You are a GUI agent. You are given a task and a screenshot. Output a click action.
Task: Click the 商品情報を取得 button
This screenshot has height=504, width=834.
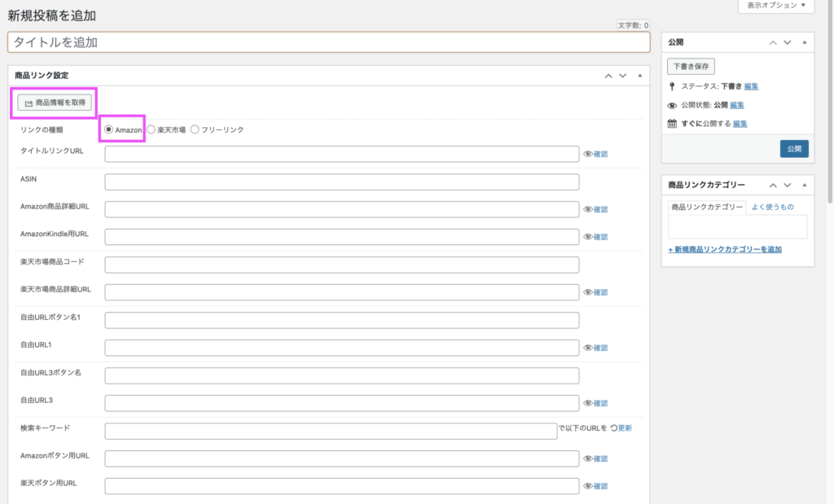(55, 103)
